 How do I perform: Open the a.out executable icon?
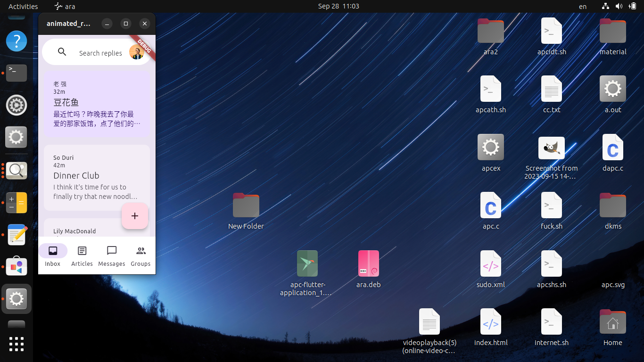(612, 89)
